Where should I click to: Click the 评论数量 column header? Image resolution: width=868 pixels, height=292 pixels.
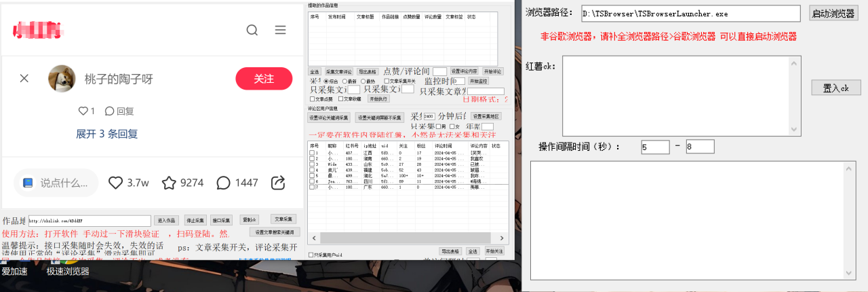(x=433, y=16)
